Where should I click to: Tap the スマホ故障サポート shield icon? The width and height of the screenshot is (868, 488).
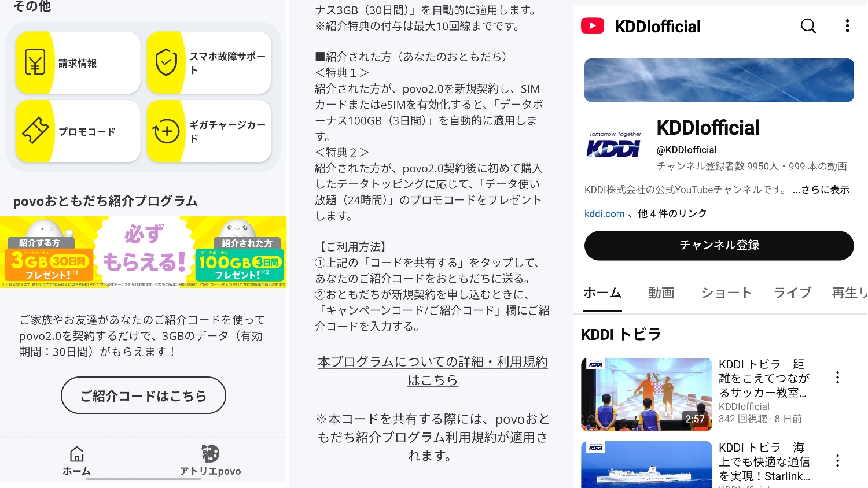[x=166, y=62]
